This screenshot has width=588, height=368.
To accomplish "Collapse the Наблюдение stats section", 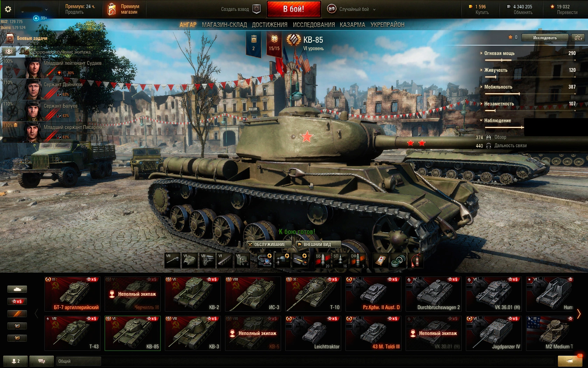I will [x=497, y=121].
